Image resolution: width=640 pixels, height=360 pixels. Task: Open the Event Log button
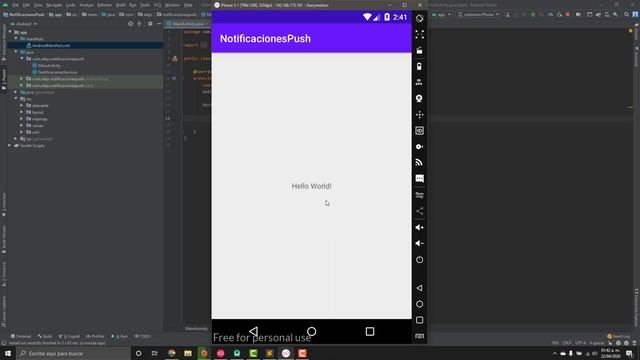click(619, 336)
